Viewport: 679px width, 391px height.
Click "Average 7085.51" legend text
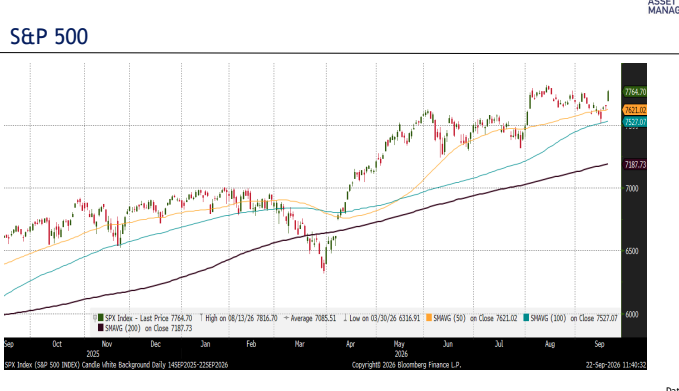tap(314, 318)
